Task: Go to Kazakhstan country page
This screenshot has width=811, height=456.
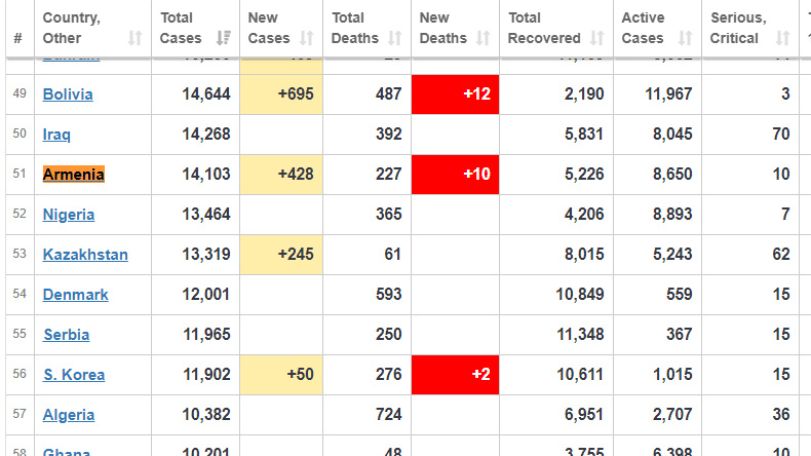Action: 85,254
